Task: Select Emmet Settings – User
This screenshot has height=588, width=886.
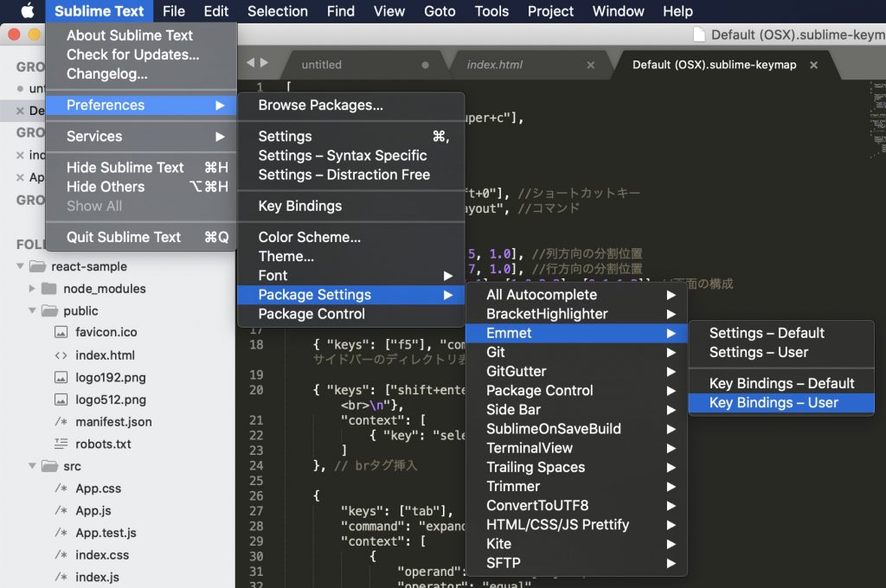Action: tap(781, 353)
